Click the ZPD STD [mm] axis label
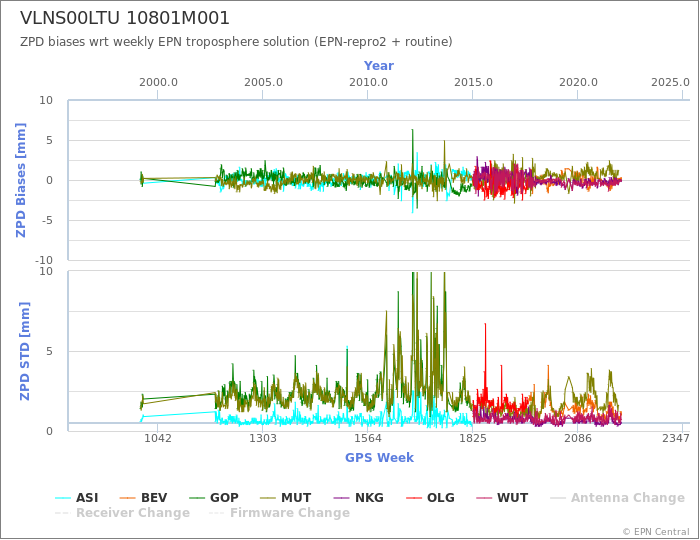This screenshot has height=540, width=700. click(25, 351)
